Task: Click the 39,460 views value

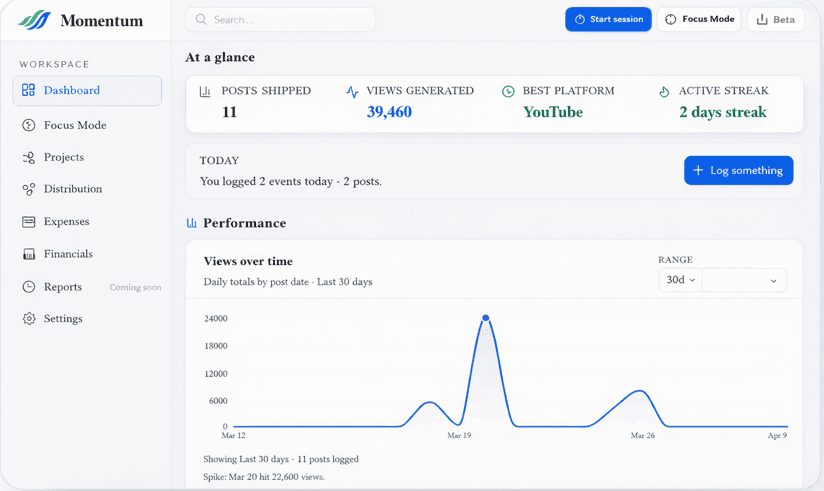Action: (389, 112)
